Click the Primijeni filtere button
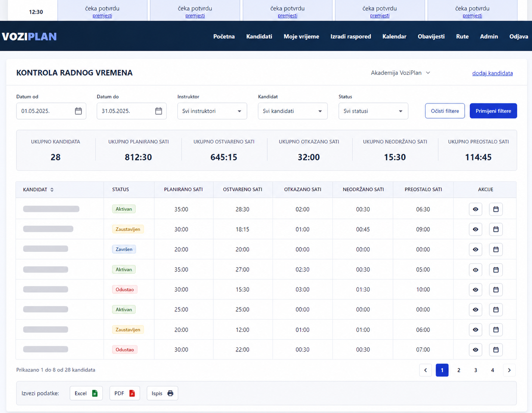Viewport: 532px width, 413px height. tap(493, 111)
